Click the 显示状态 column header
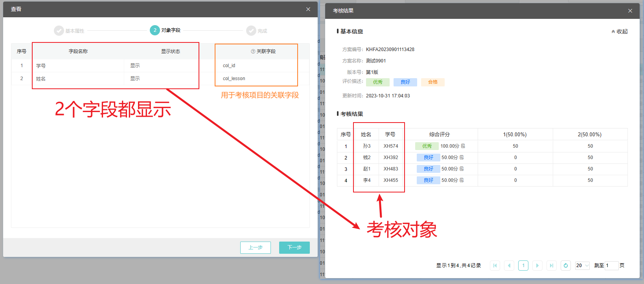The width and height of the screenshot is (644, 284). pyautogui.click(x=171, y=51)
